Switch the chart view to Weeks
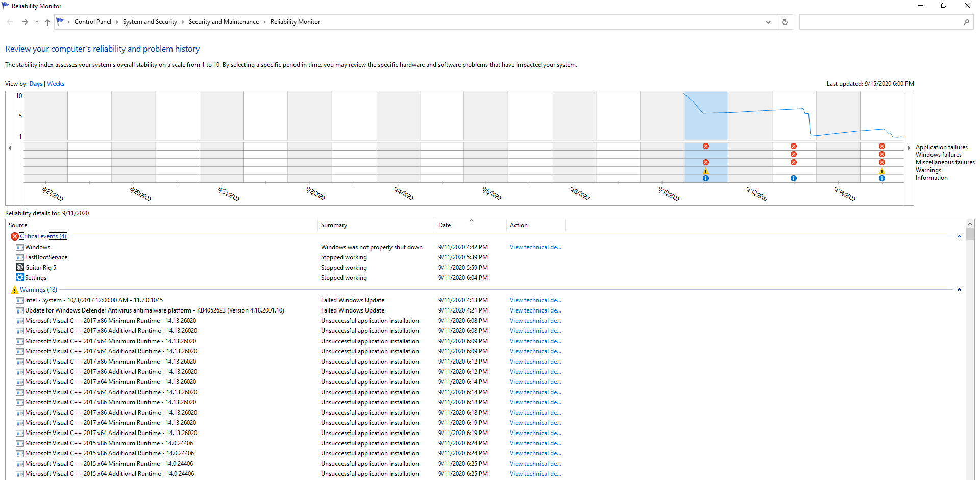980x480 pixels. click(56, 84)
